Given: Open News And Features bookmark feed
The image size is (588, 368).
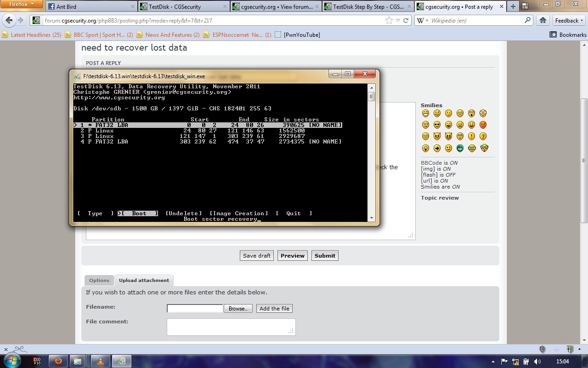Looking at the screenshot, I should [x=168, y=34].
